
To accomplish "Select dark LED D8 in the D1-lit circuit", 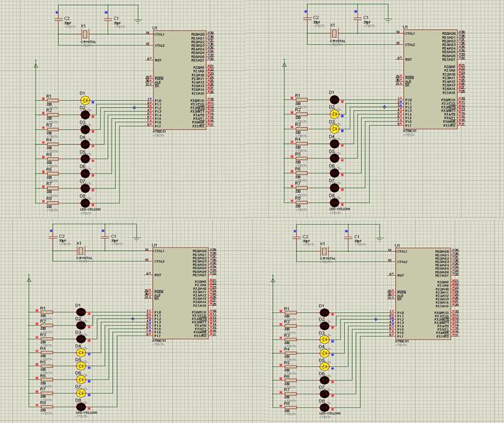I will click(x=85, y=203).
